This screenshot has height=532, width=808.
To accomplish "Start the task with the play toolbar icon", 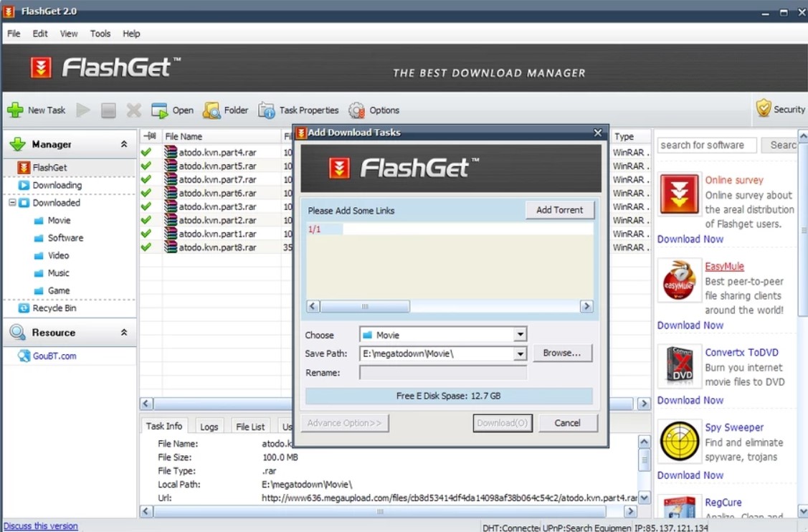I will (x=83, y=110).
